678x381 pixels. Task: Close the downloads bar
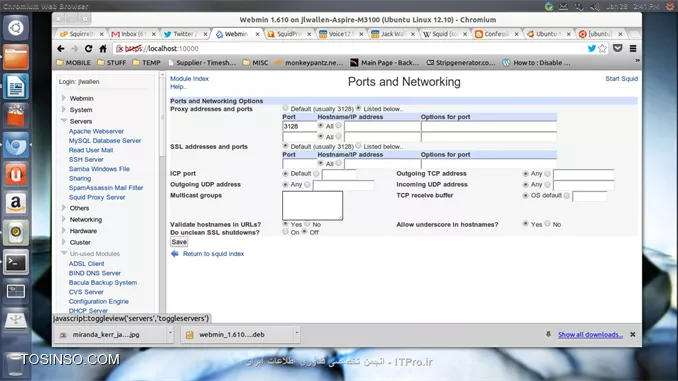[633, 334]
